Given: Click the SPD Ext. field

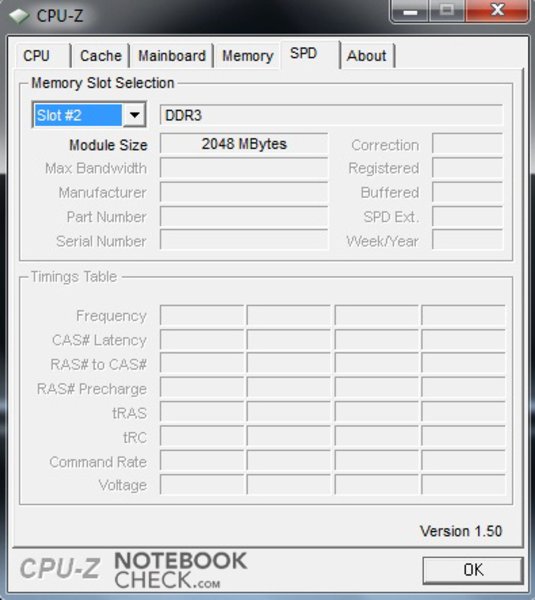Looking at the screenshot, I should coord(468,217).
